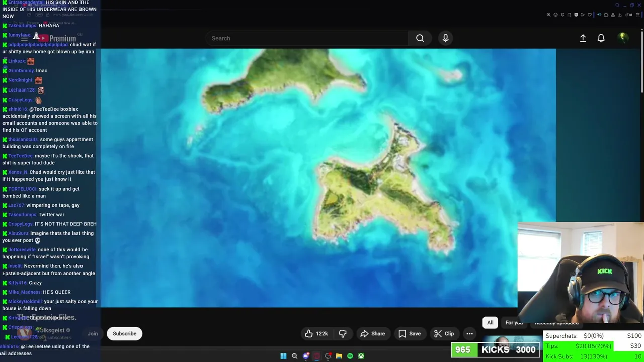Click chat username Xenos_N
Viewport: 644px width, 362px height.
[x=18, y=172]
